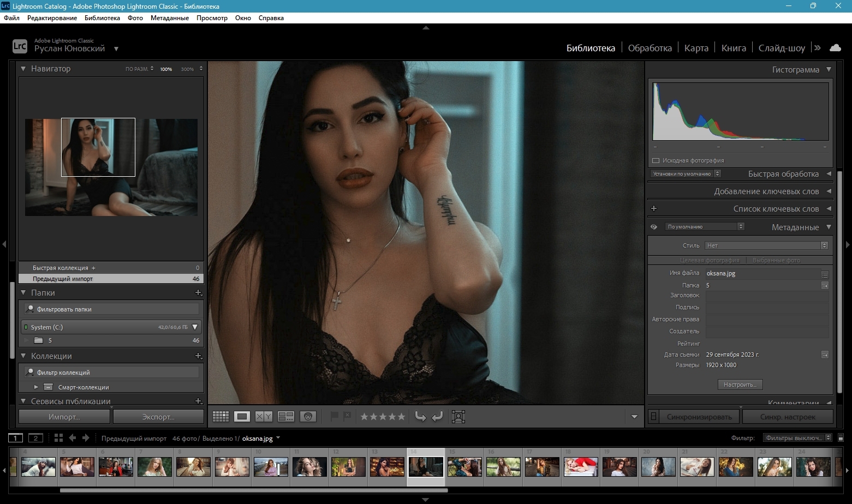
Task: Expand the Смарт-коллекции tree item
Action: point(36,387)
